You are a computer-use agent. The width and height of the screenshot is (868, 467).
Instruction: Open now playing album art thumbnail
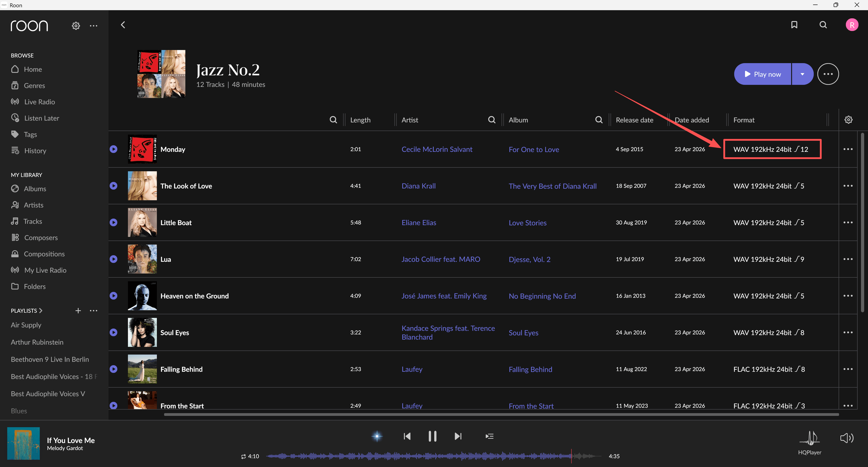23,443
